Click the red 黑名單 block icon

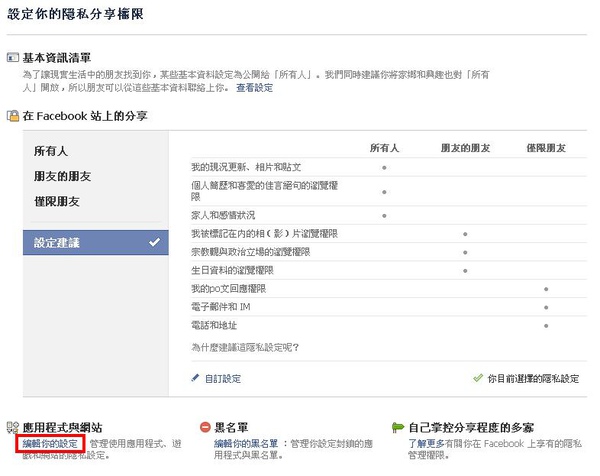[x=205, y=427]
